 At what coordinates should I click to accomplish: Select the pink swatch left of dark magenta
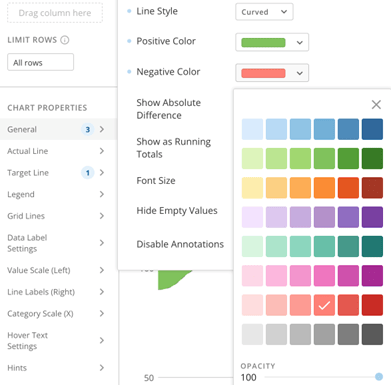point(348,276)
